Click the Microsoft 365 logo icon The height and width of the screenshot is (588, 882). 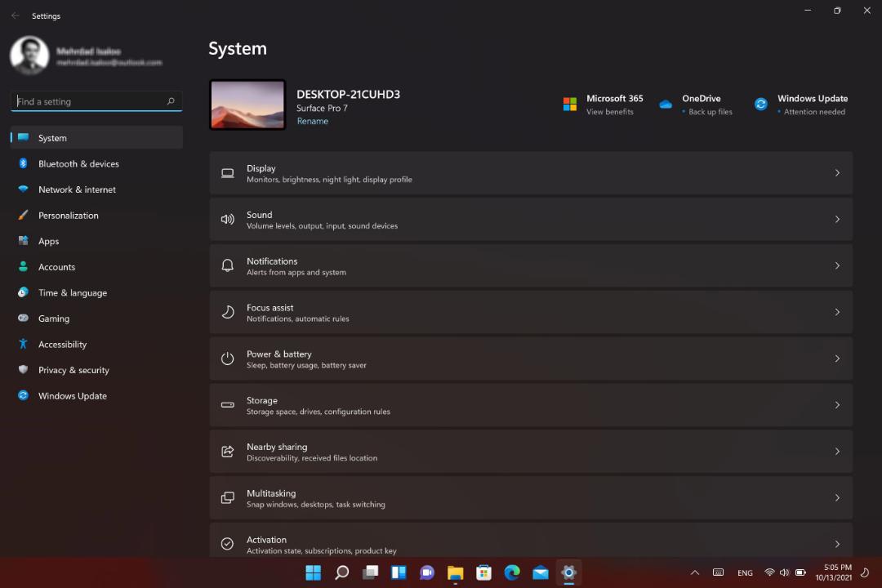[570, 104]
